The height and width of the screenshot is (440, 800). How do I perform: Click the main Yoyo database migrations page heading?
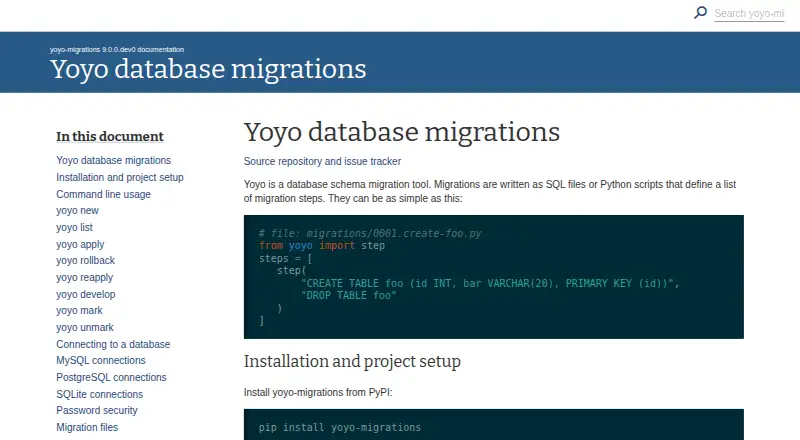click(x=402, y=133)
